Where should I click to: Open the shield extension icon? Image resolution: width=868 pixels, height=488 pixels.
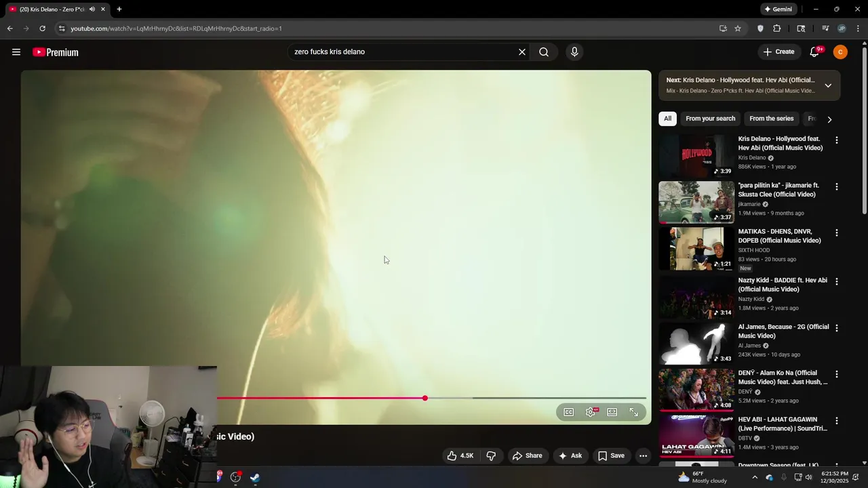coord(760,28)
